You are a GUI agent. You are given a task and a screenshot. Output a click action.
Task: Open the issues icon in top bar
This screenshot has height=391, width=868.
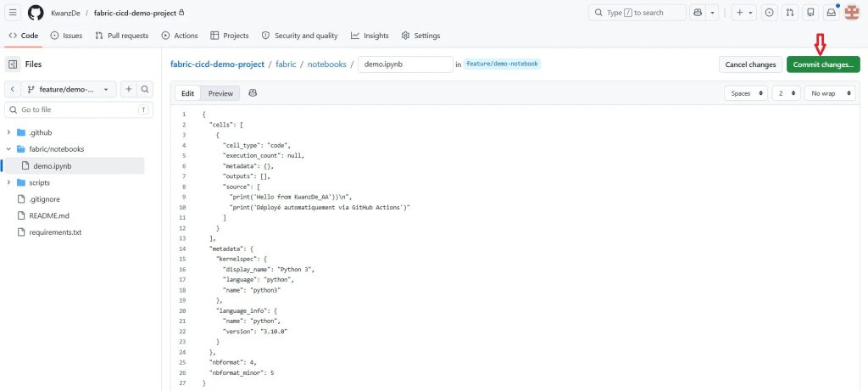769,13
